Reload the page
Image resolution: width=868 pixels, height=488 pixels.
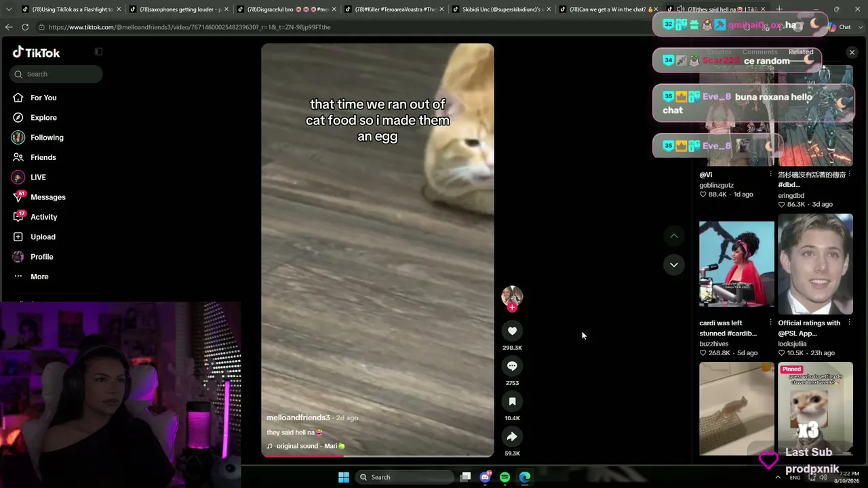click(x=25, y=27)
